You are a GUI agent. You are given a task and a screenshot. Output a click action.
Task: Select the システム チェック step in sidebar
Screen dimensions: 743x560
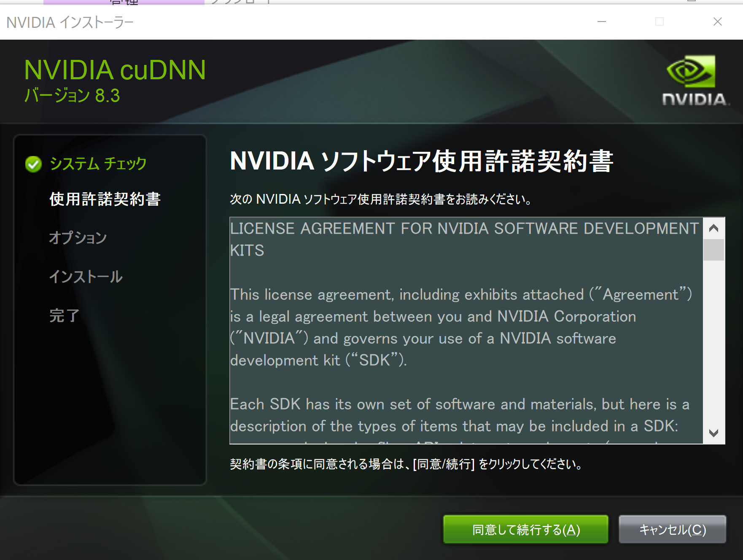click(x=98, y=164)
